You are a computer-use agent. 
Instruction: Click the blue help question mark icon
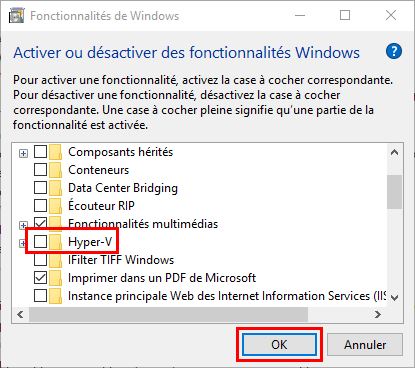click(x=394, y=52)
